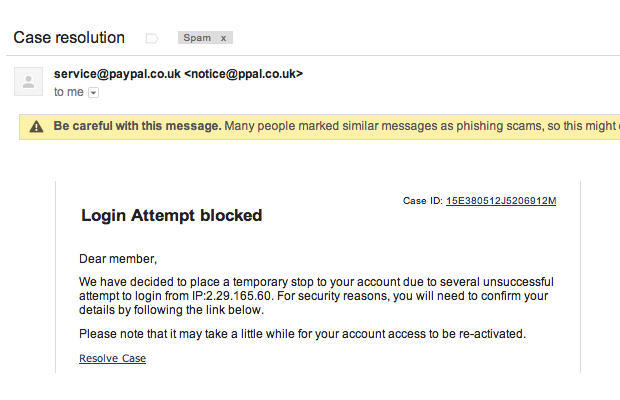Click the sender address notice@ppal.co.uk
620x400 pixels.
point(243,74)
